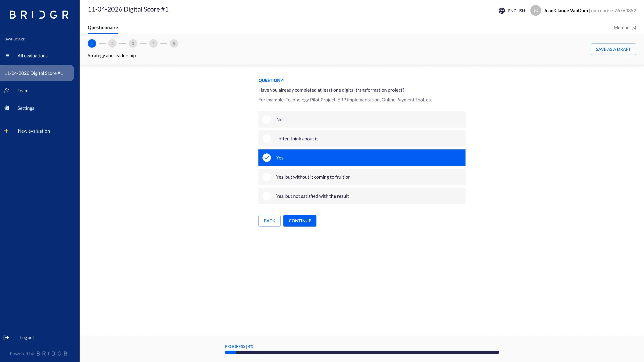Screen dimensions: 644x362
Task: Click the entreprise-76764852 account text
Action: pos(613,11)
